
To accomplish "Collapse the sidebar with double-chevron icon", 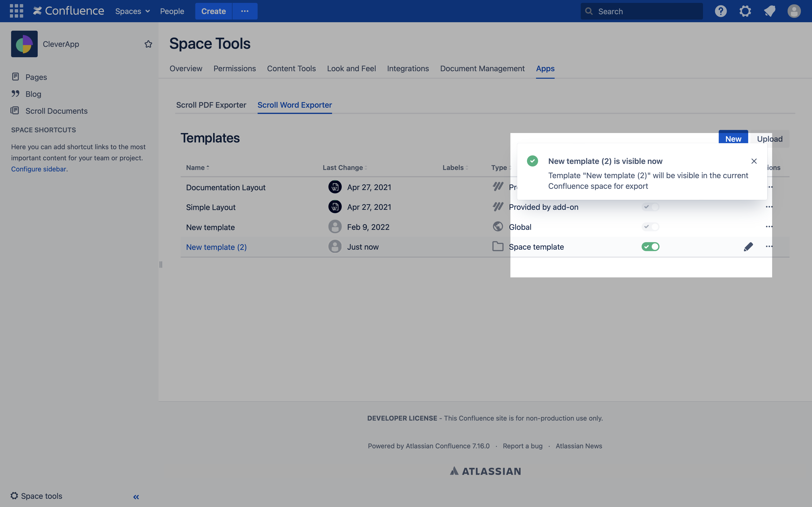I will (x=136, y=497).
